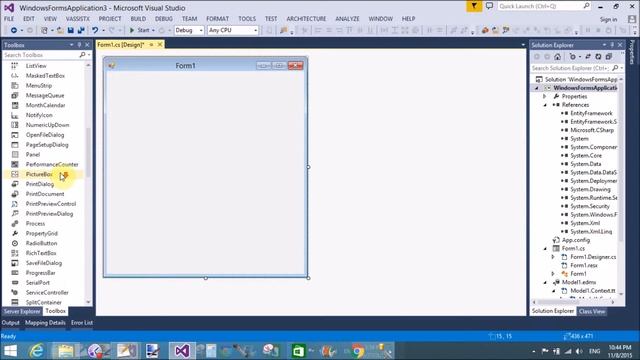This screenshot has width=640, height=360.
Task: Click the Refresh icon in Solution Explorer
Action: click(x=598, y=57)
